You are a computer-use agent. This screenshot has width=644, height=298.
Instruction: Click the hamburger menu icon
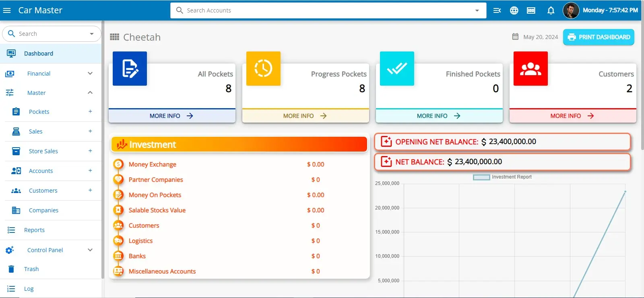click(x=7, y=10)
